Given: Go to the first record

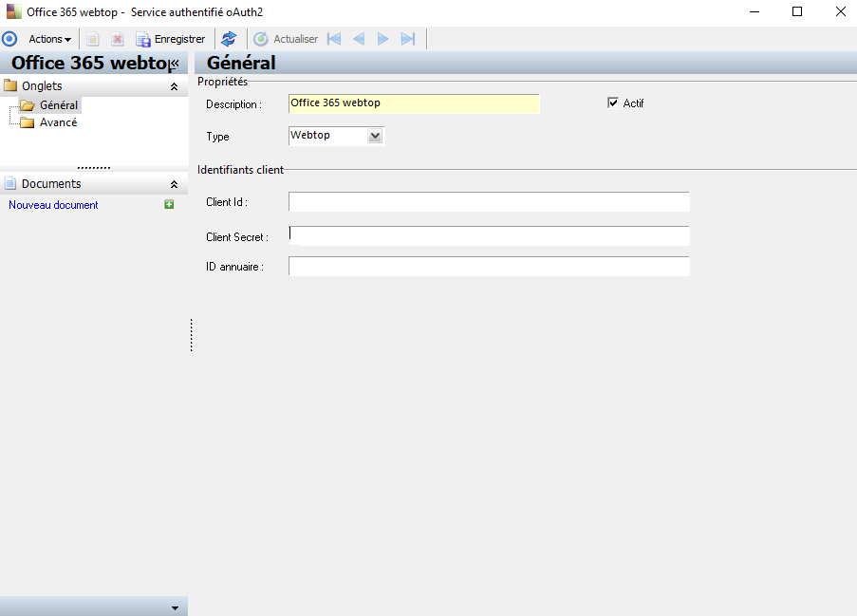Looking at the screenshot, I should [334, 39].
